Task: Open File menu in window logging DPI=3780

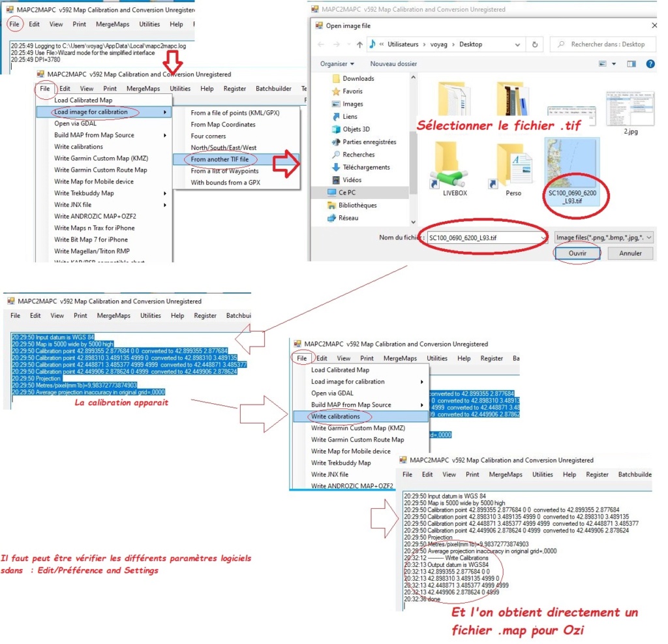Action: 14,24
